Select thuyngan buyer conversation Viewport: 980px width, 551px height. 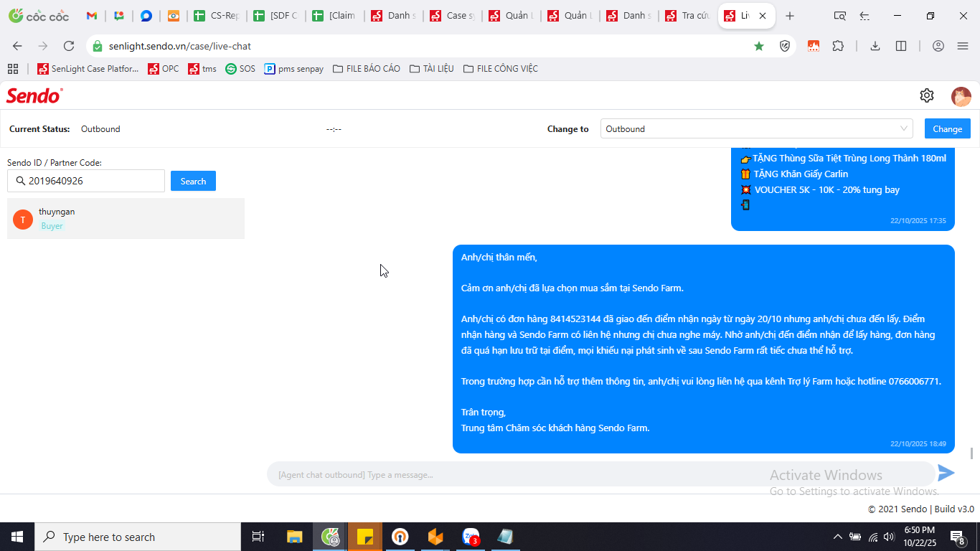pos(126,219)
